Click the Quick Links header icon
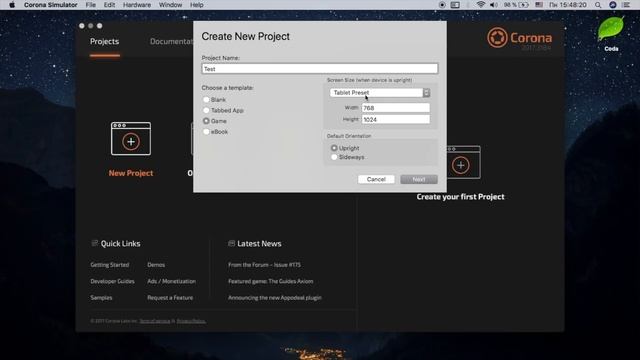Screen dimensions: 640x360 95,243
